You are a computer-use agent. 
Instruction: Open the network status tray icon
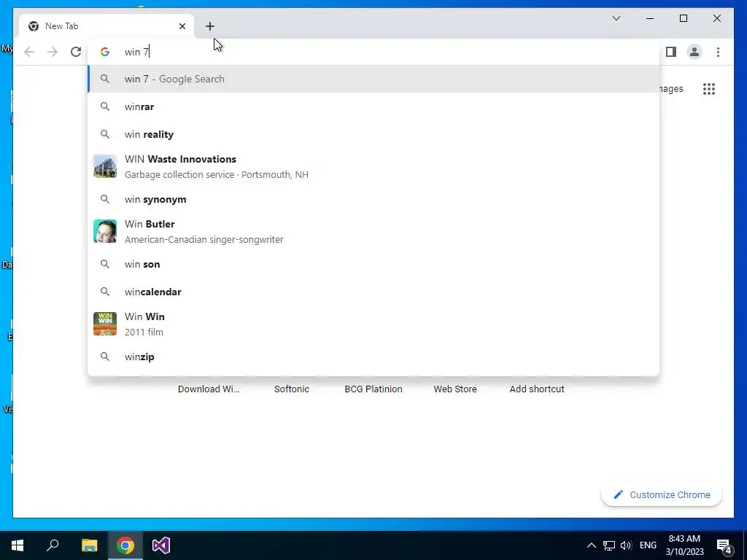pos(609,545)
